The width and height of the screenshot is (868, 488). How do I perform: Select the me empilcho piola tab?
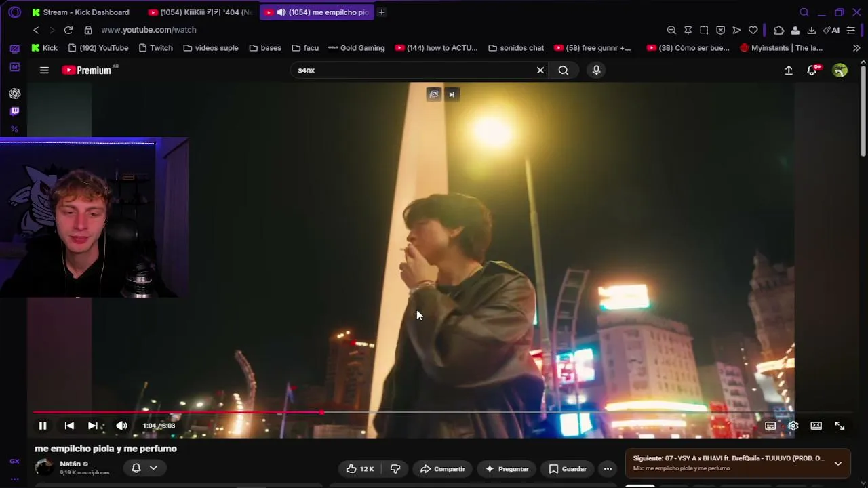click(x=317, y=12)
